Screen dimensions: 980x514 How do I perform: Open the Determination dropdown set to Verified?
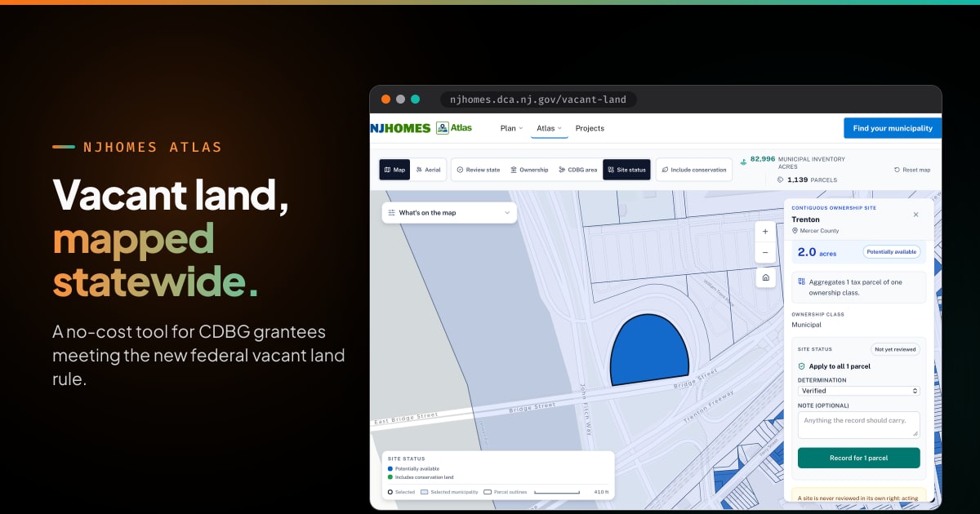(x=859, y=391)
